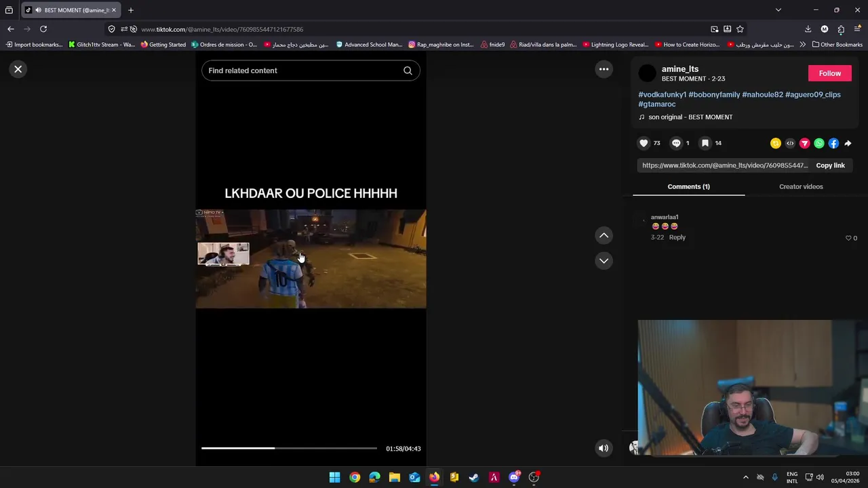Click the embed code icon

(790, 143)
